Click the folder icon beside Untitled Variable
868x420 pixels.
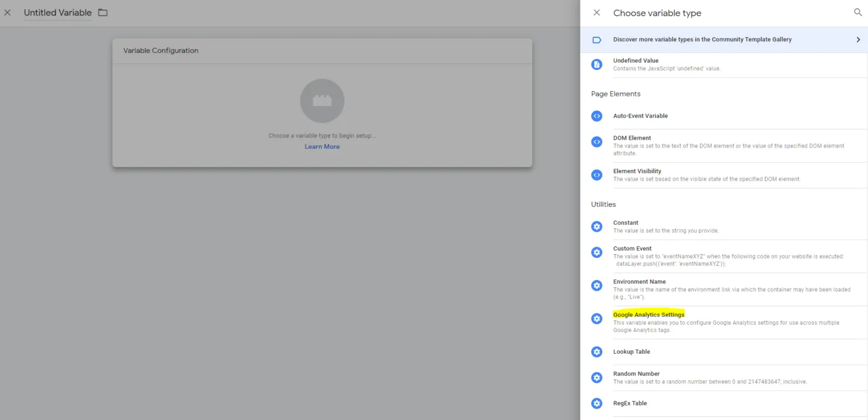(x=103, y=13)
